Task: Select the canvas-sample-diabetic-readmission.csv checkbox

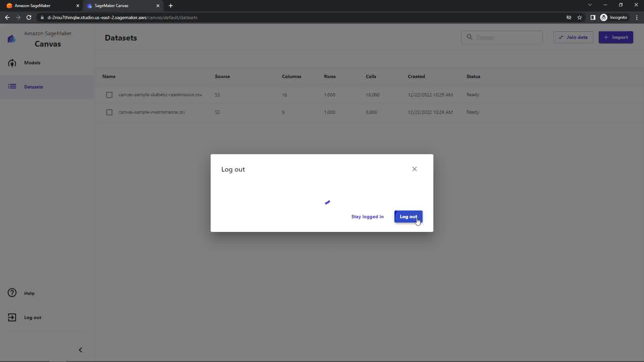Action: 109,95
